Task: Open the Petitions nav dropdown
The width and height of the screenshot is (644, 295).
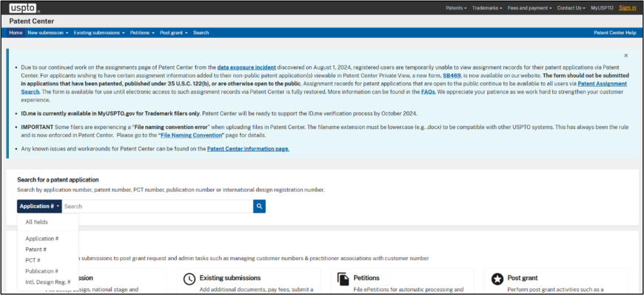Action: [143, 33]
